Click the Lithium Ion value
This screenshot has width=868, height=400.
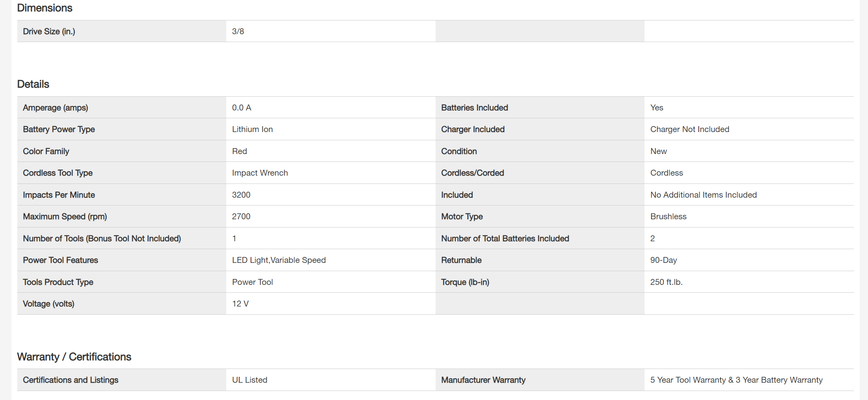click(252, 129)
